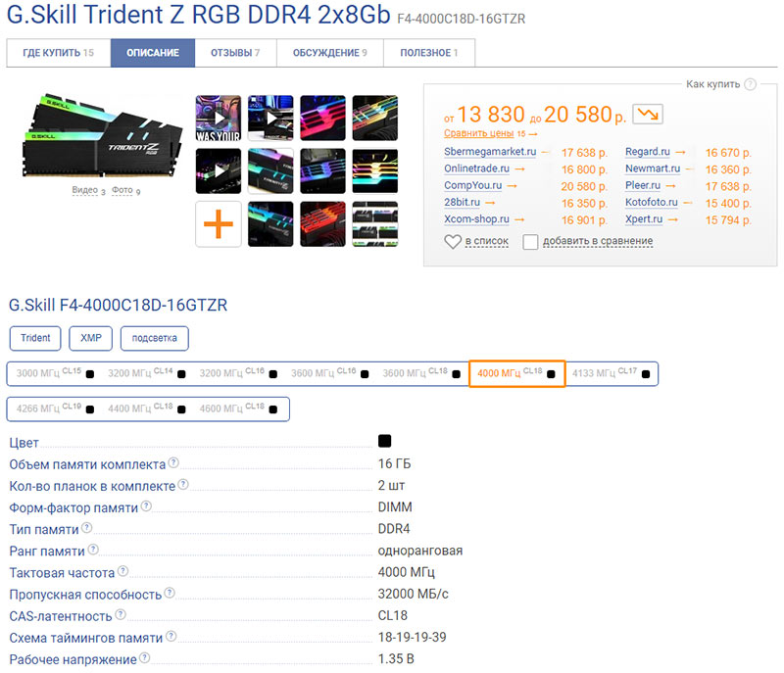The width and height of the screenshot is (784, 673).
Task: Click the 13 830 minimum price
Action: (491, 115)
